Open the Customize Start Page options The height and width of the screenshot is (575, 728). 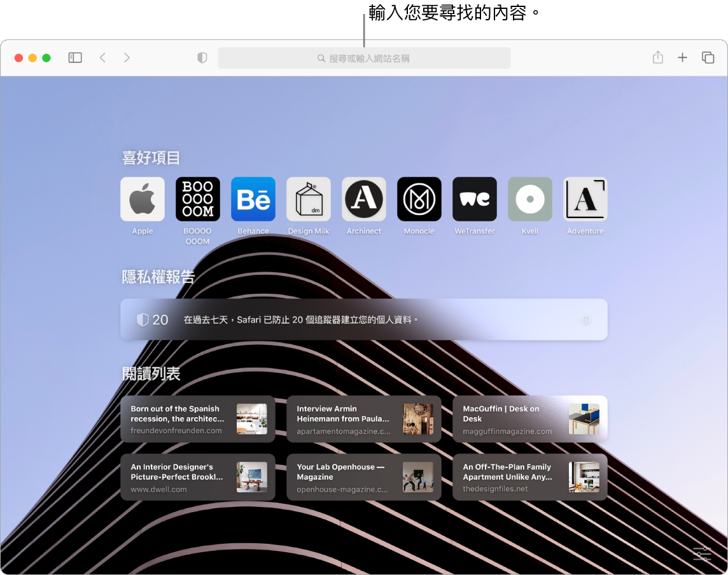pyautogui.click(x=701, y=553)
